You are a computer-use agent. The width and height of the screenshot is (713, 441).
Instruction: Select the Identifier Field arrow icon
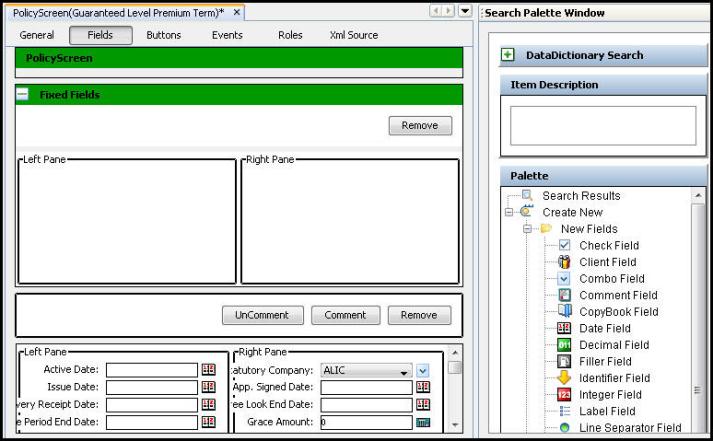click(564, 377)
